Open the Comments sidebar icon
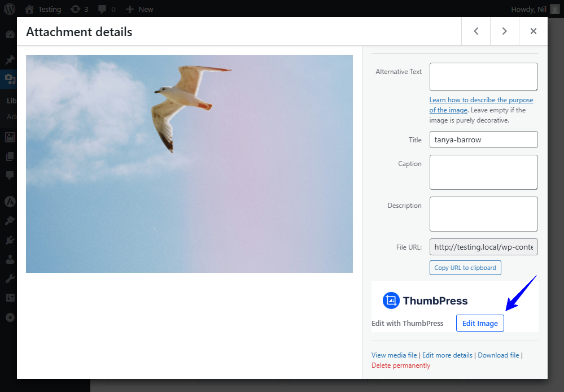This screenshot has height=392, width=564. click(x=10, y=175)
